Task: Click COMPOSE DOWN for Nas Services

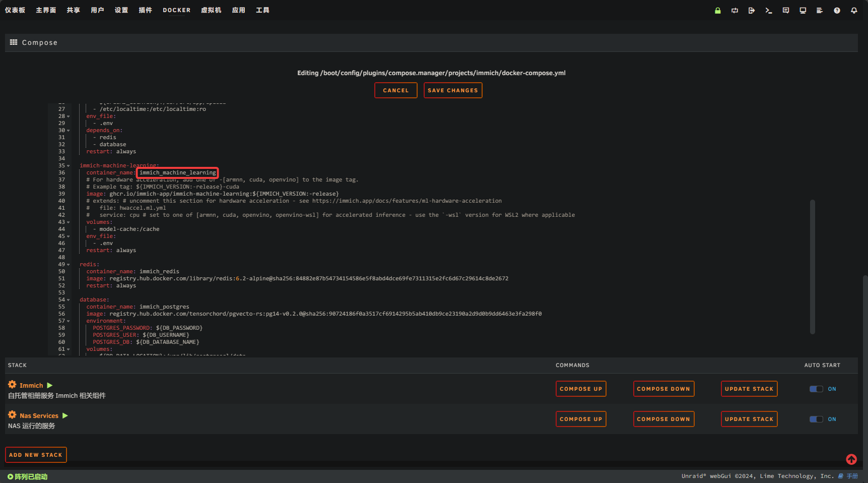Action: [x=663, y=419]
